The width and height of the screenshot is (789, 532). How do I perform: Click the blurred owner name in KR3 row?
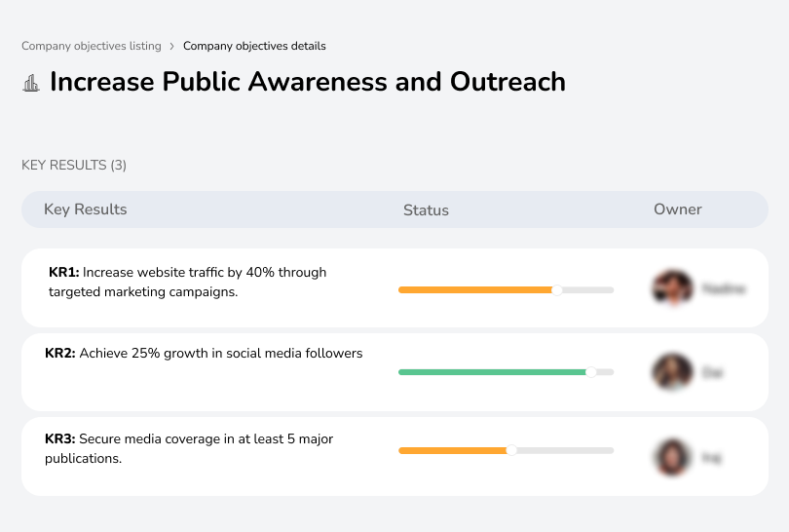[x=711, y=458]
